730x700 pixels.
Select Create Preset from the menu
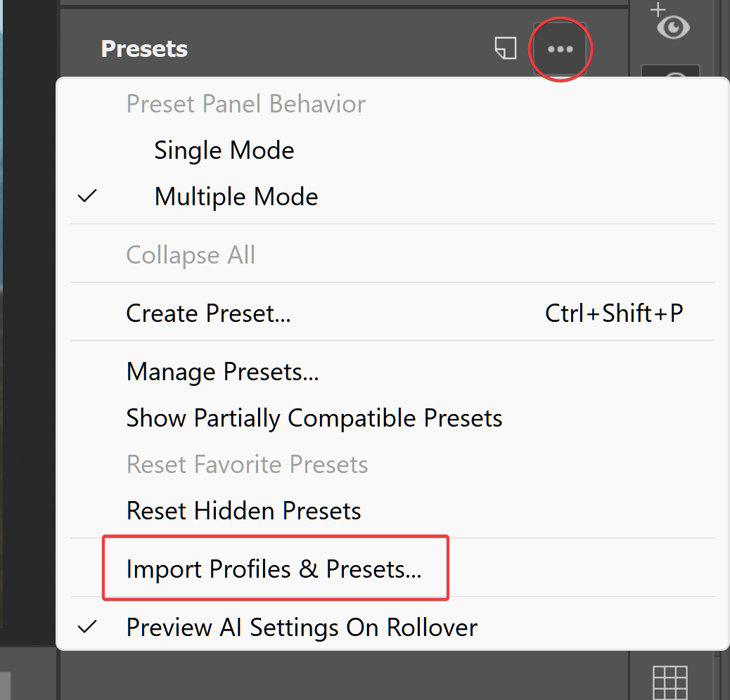point(208,313)
